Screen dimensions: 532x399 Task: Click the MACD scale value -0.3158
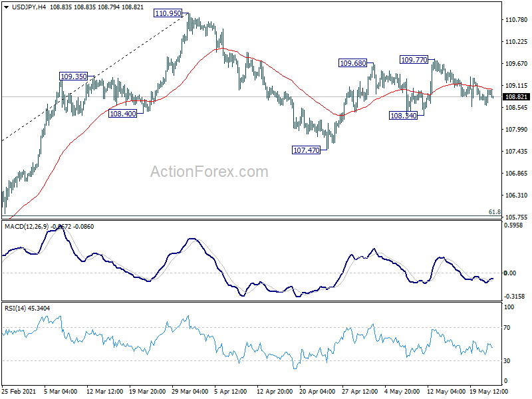[x=514, y=296]
